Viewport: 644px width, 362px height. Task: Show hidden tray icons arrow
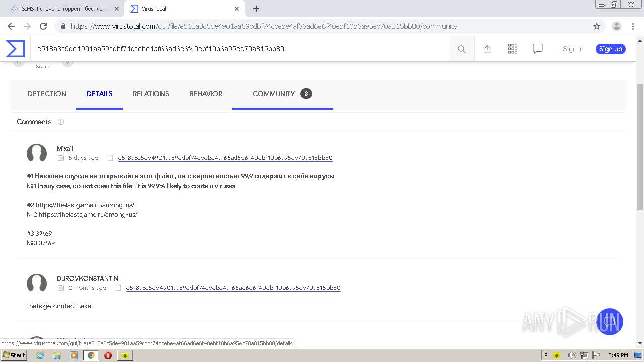click(x=546, y=355)
